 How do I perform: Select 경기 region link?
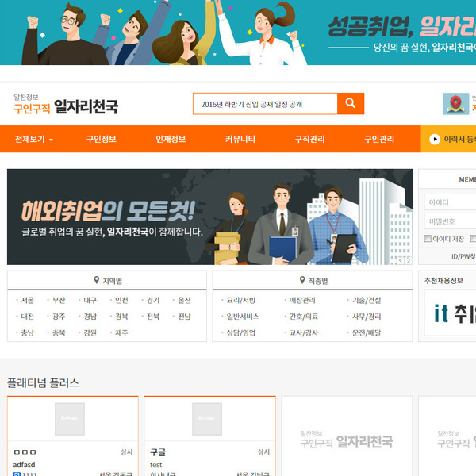[x=153, y=300]
